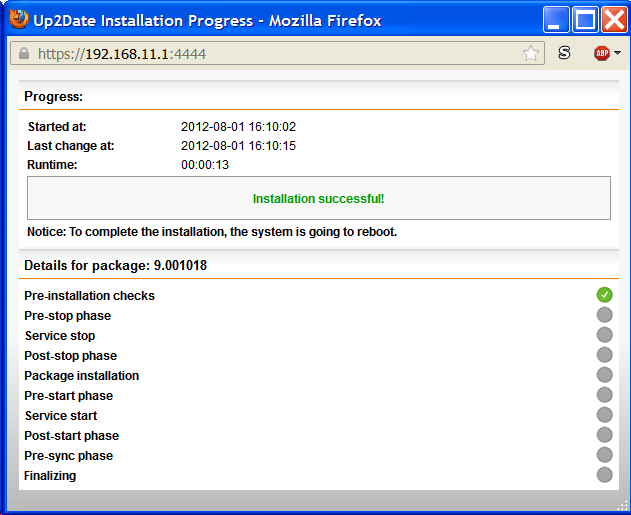Click the Adblock Plus ABP icon
The image size is (631, 515).
[602, 53]
